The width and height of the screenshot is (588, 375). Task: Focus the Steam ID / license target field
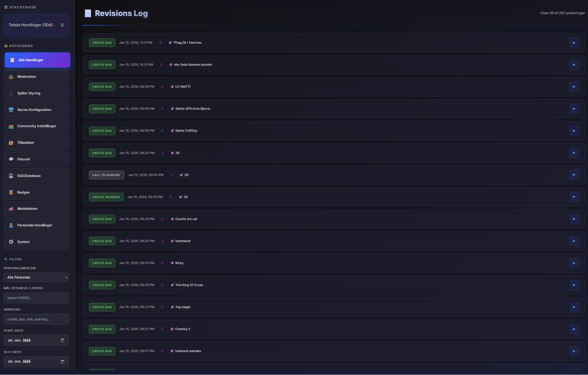point(36,298)
